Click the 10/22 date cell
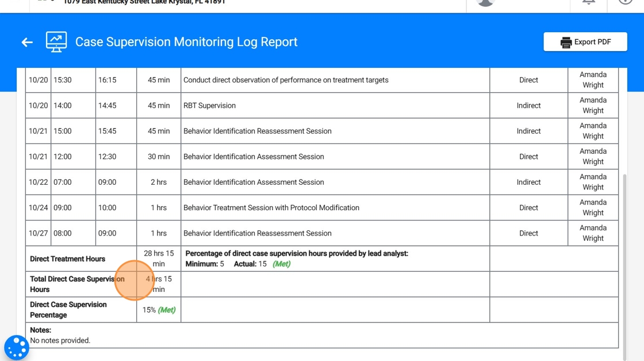 pyautogui.click(x=38, y=182)
